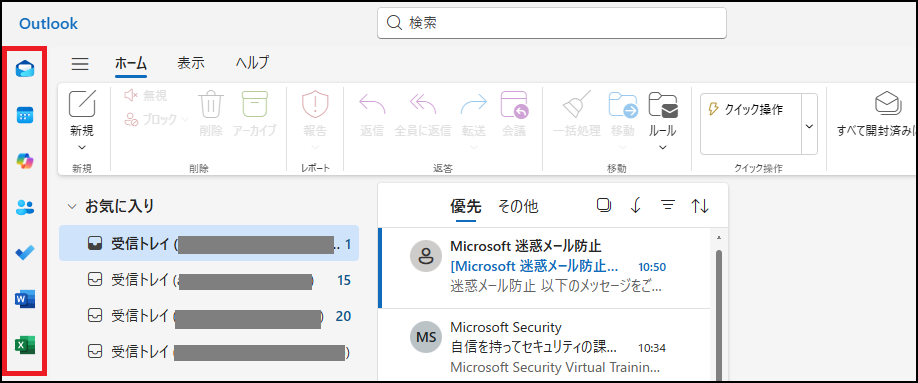
Task: Open the ルール rules icon
Action: [x=663, y=105]
